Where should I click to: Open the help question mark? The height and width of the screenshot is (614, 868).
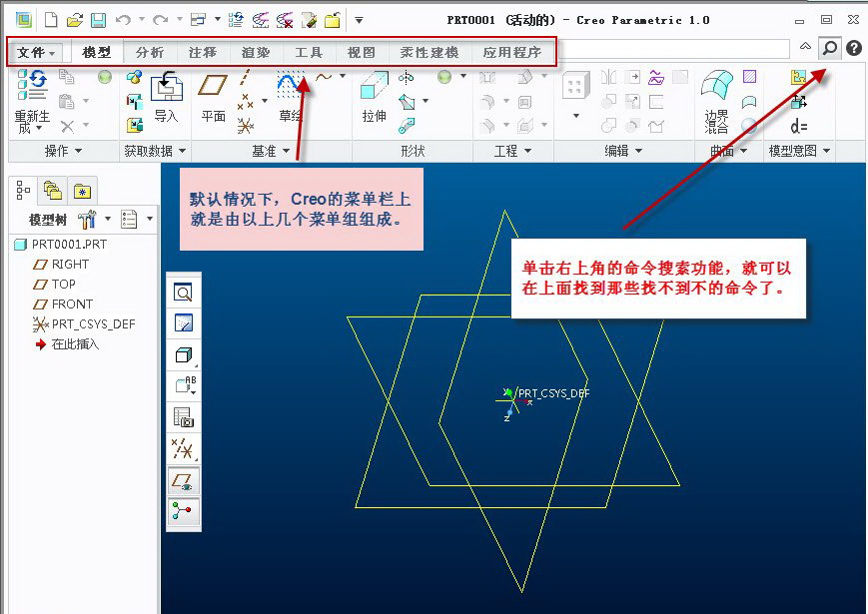pos(854,48)
